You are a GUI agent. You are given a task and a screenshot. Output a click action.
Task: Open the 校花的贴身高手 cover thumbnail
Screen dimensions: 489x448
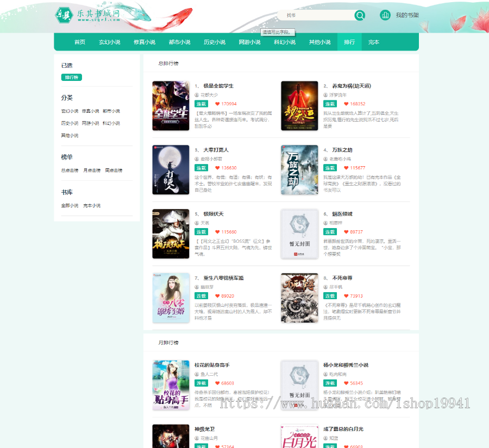click(x=171, y=385)
